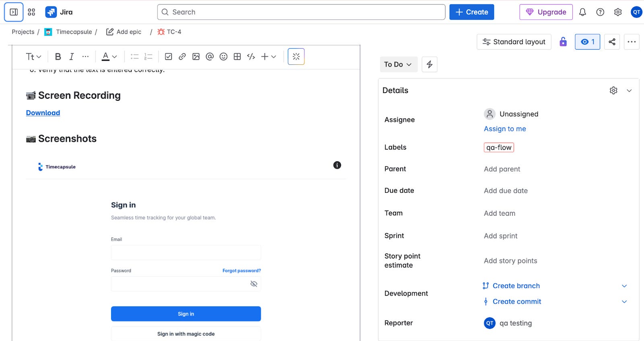Click the qa-flow label
Screen dimensions: 644x341
[499, 147]
